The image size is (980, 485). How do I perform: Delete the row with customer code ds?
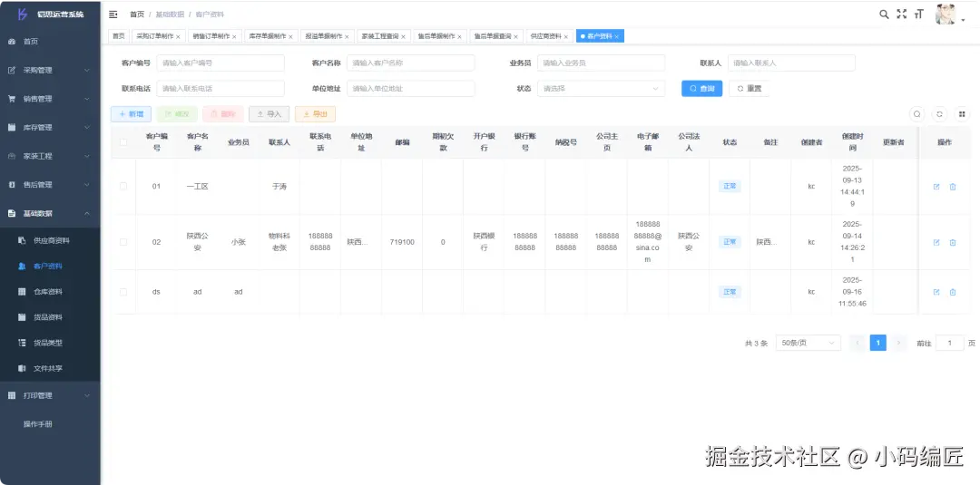point(953,292)
